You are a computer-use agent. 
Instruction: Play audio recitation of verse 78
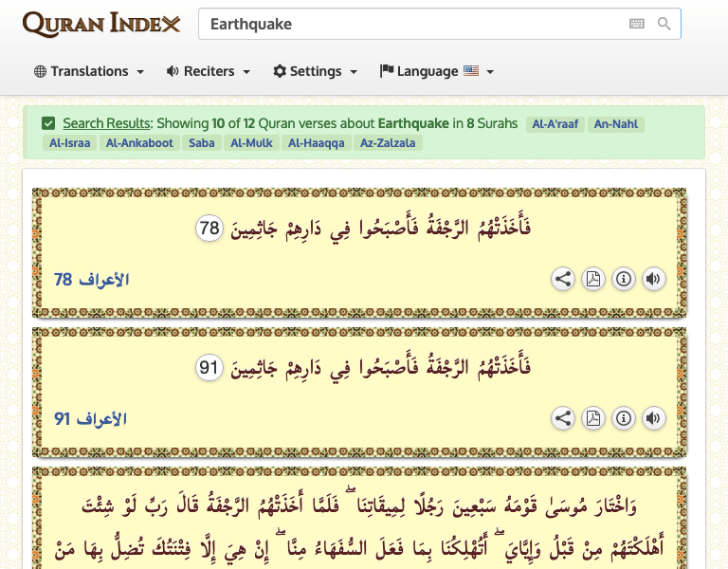pyautogui.click(x=653, y=280)
